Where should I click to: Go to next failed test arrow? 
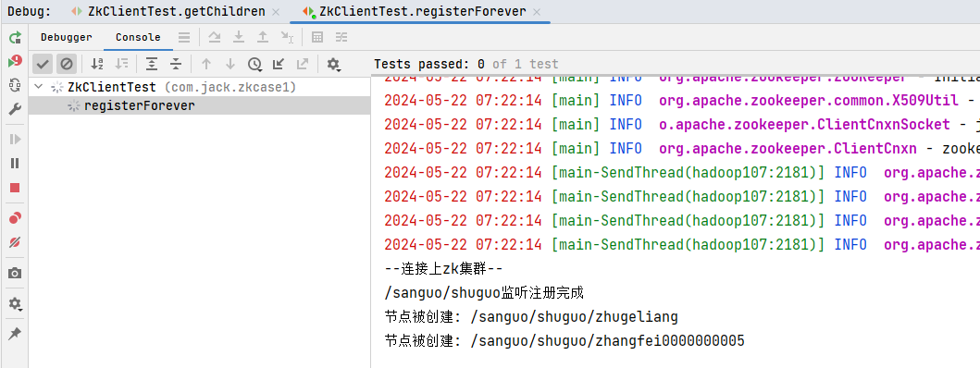click(230, 64)
